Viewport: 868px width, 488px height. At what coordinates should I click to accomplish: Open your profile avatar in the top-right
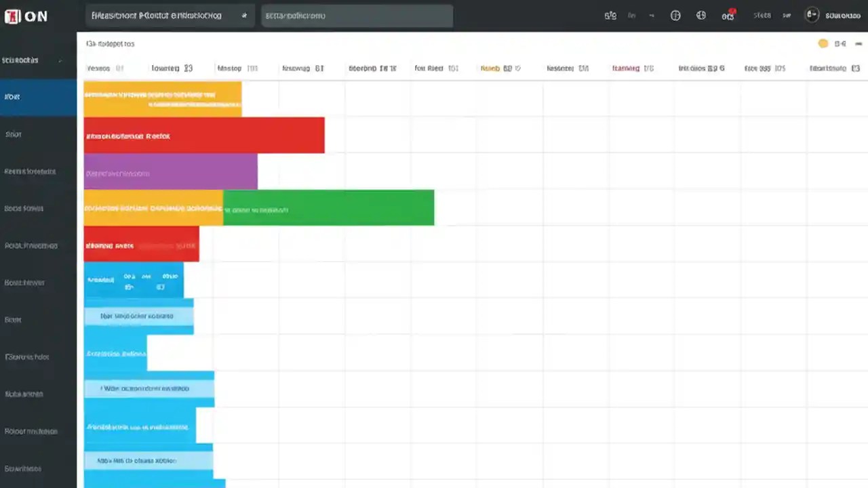[x=812, y=16]
